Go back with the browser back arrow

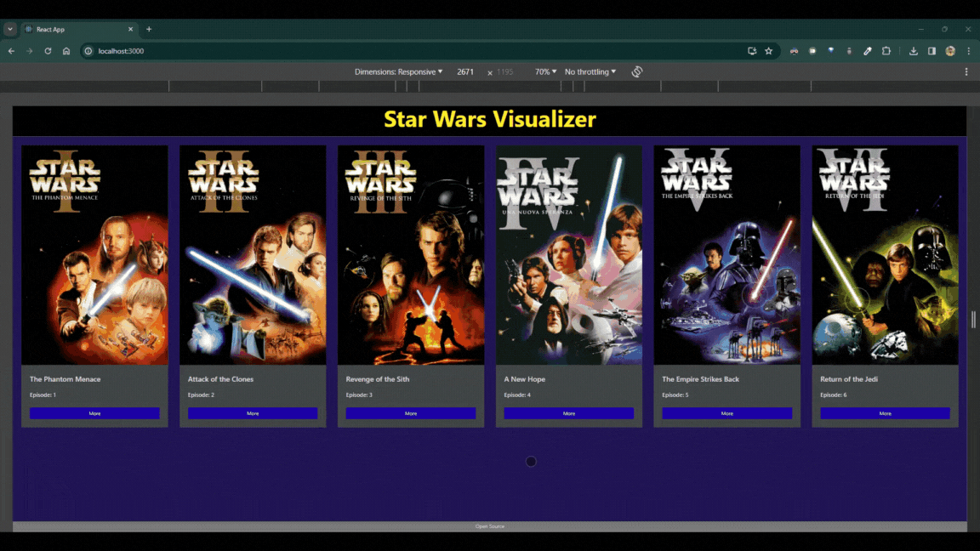pos(11,51)
